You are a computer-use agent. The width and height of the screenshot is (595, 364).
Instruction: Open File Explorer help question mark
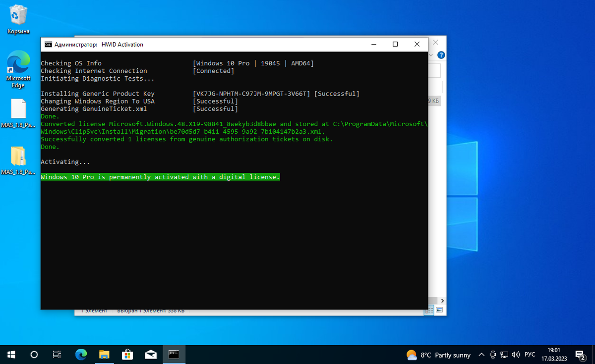(x=441, y=55)
